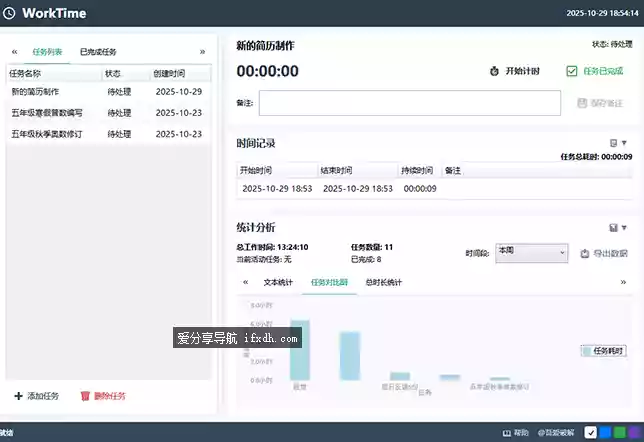Viewport: 644px width, 442px height.
Task: Click the 统计分析 panel icon
Action: click(613, 228)
